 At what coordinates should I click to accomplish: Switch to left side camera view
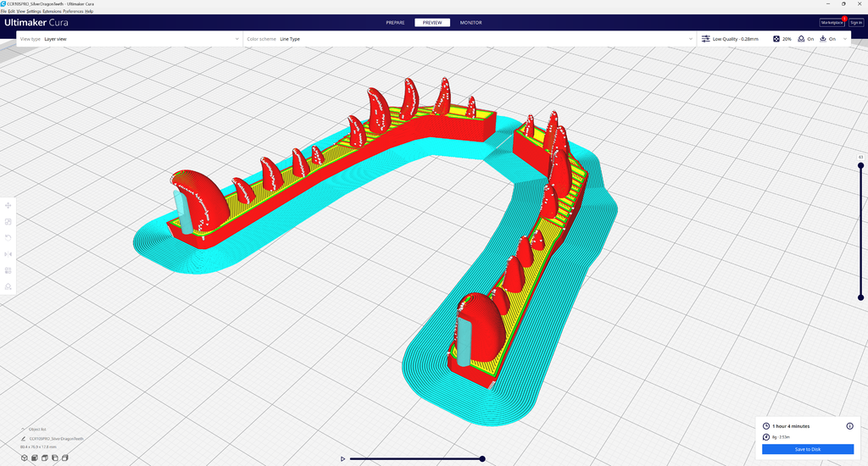pos(55,458)
